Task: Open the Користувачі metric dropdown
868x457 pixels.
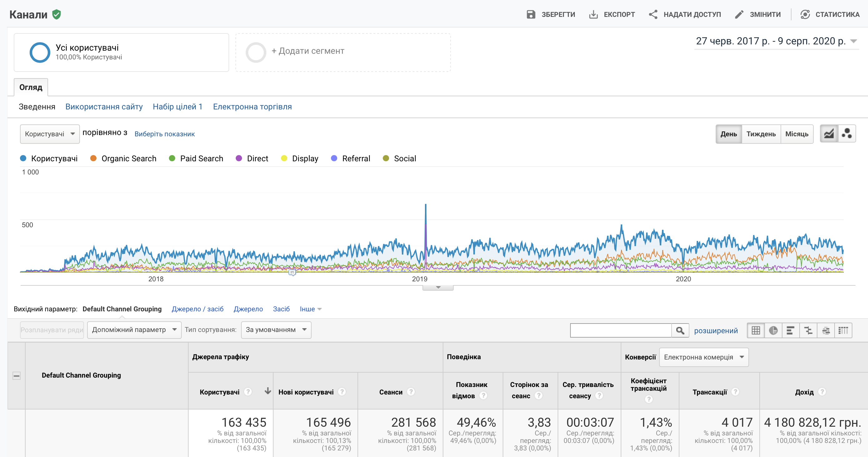Action: click(x=50, y=134)
